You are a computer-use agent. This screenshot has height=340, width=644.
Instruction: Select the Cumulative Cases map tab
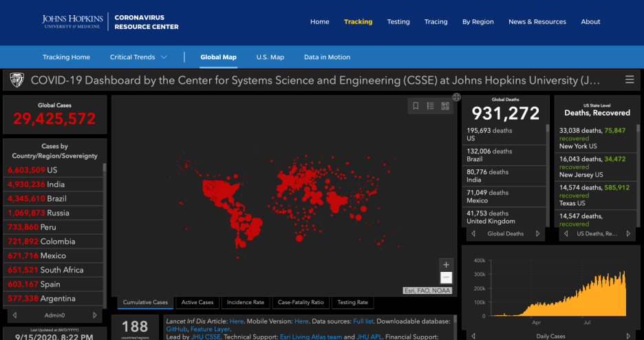coord(145,302)
